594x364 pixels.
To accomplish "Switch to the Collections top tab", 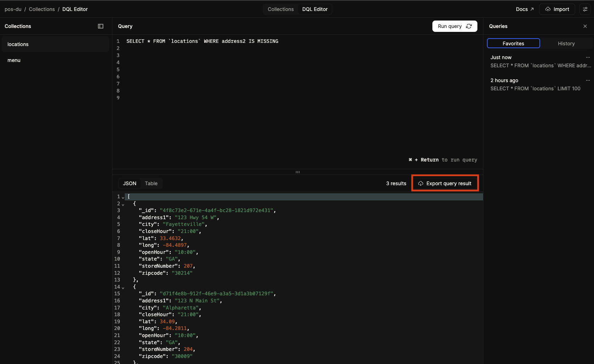I will (x=281, y=9).
